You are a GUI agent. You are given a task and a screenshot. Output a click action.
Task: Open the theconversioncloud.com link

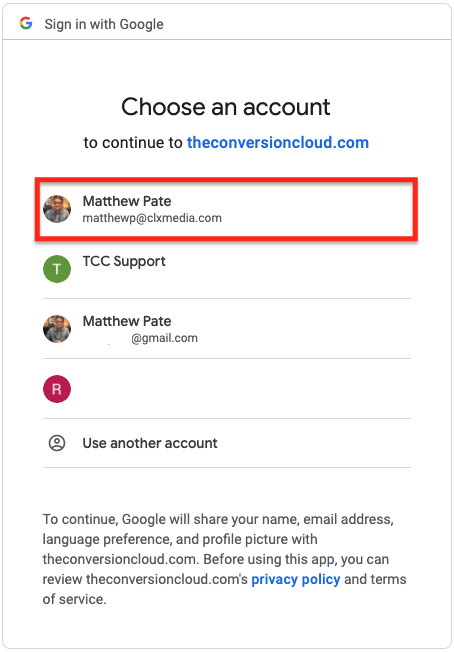(x=278, y=143)
